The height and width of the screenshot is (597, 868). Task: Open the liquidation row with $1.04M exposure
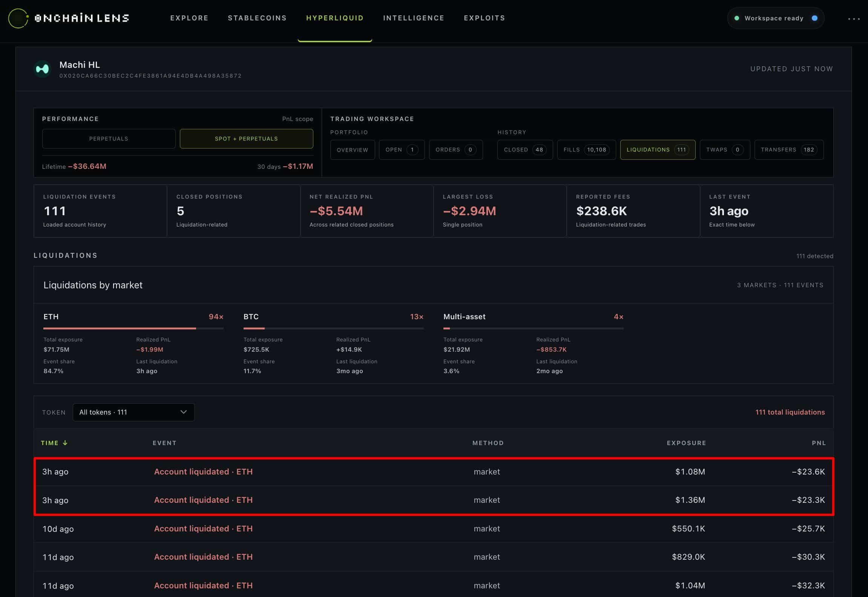pos(434,585)
